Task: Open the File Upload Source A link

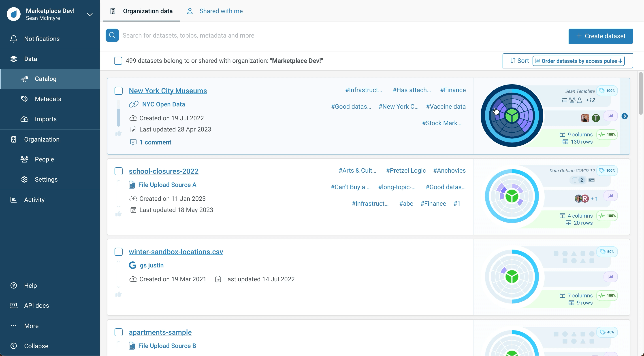Action: (x=167, y=185)
